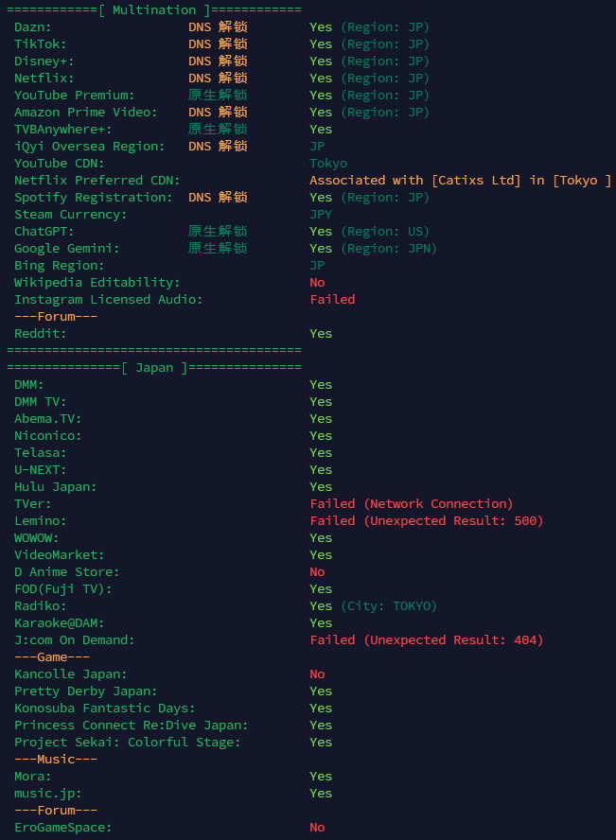Click the J:com On Demand label
The height and width of the screenshot is (840, 616).
click(75, 639)
